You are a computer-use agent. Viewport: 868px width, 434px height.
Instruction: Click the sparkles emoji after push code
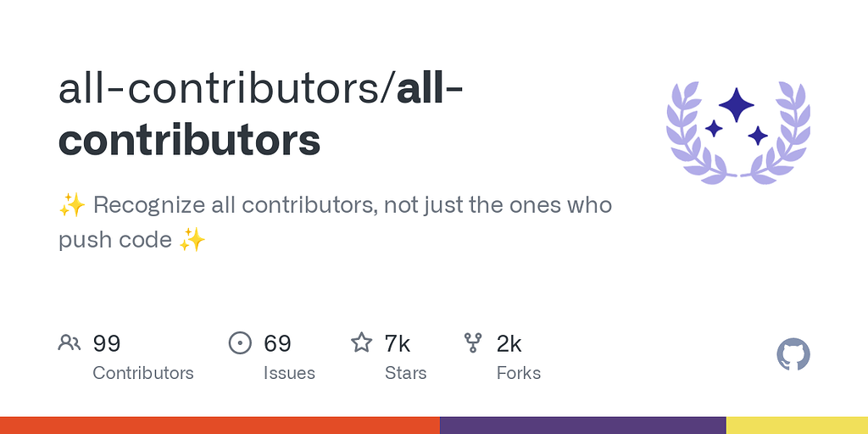click(192, 240)
